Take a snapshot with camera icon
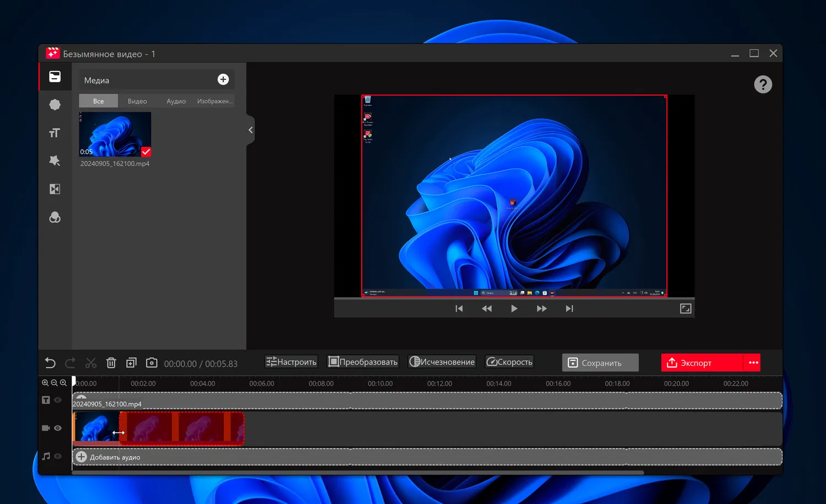The height and width of the screenshot is (504, 826). pos(151,363)
